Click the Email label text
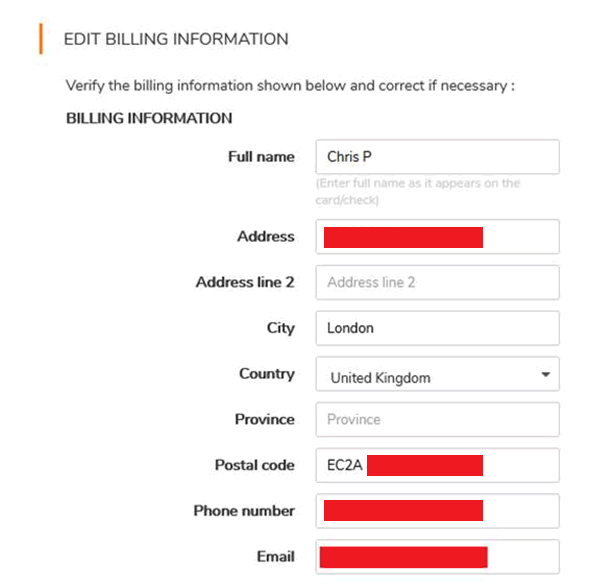 (x=276, y=557)
